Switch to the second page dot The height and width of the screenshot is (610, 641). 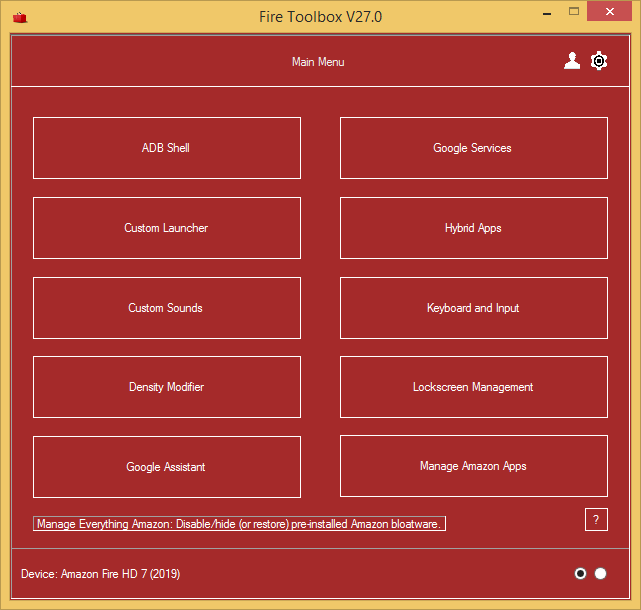[x=601, y=574]
